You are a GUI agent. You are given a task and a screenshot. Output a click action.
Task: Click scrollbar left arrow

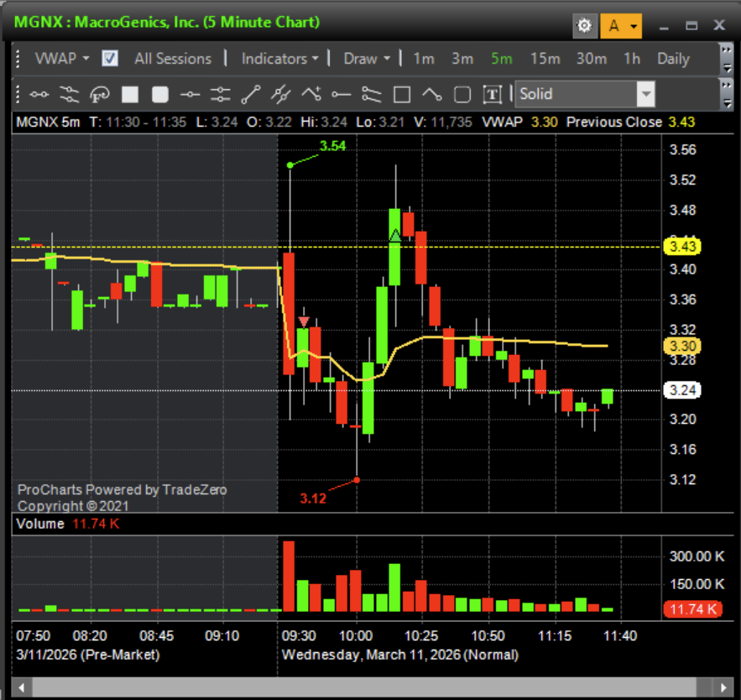(21, 687)
